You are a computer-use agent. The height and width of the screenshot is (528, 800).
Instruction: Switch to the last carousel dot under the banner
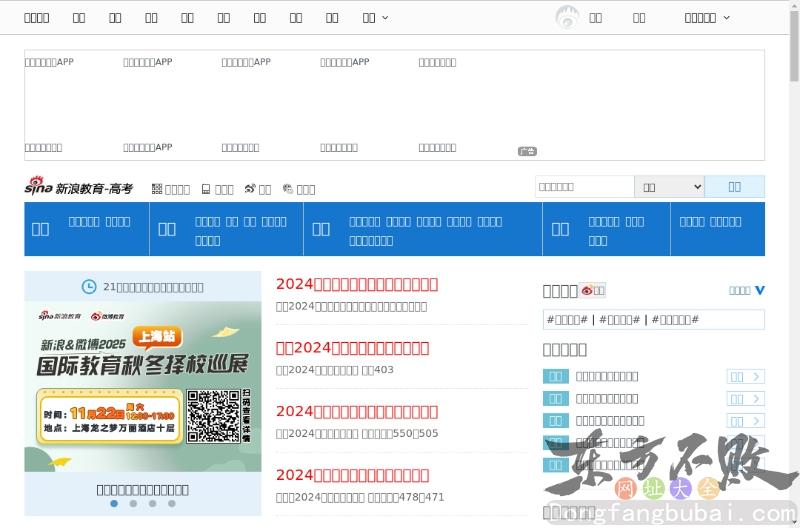coord(172,504)
